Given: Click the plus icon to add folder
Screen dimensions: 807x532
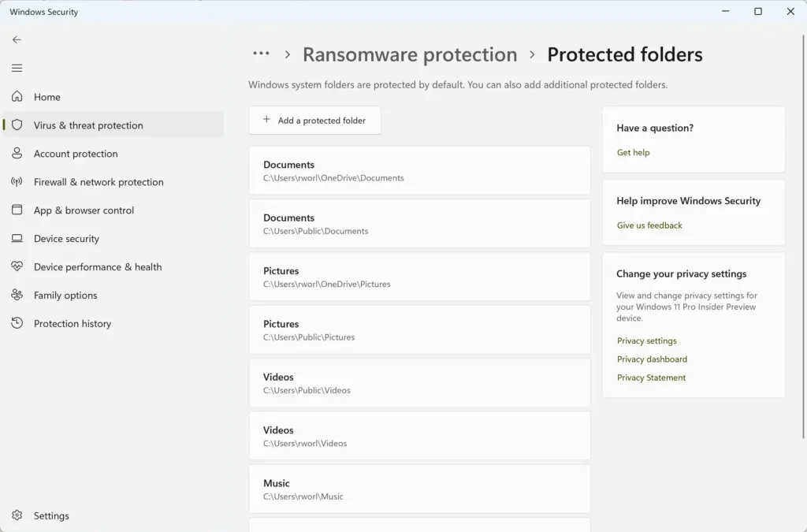Looking at the screenshot, I should tap(266, 120).
